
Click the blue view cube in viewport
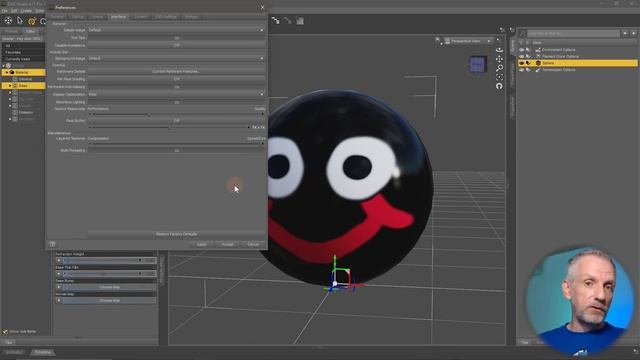click(x=477, y=64)
